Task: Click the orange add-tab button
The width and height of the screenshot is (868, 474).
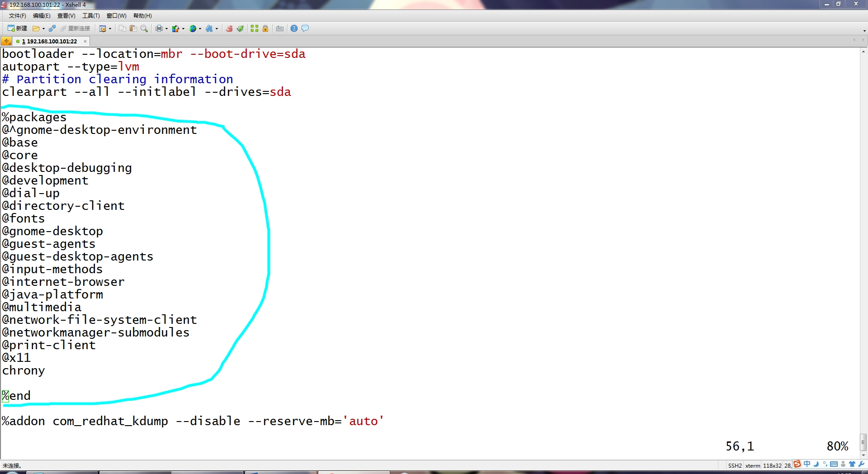Action: click(x=6, y=41)
